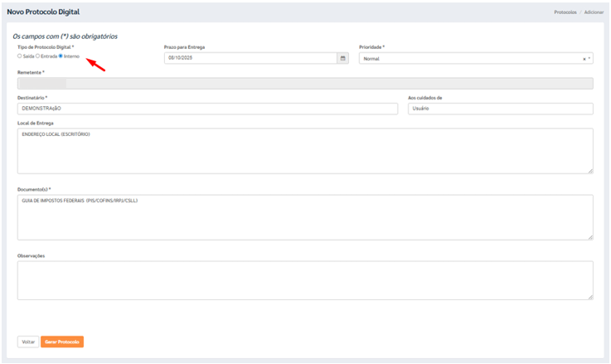Click the Prazo para Entrega date field
Screen dimensions: 611x364
(250, 59)
